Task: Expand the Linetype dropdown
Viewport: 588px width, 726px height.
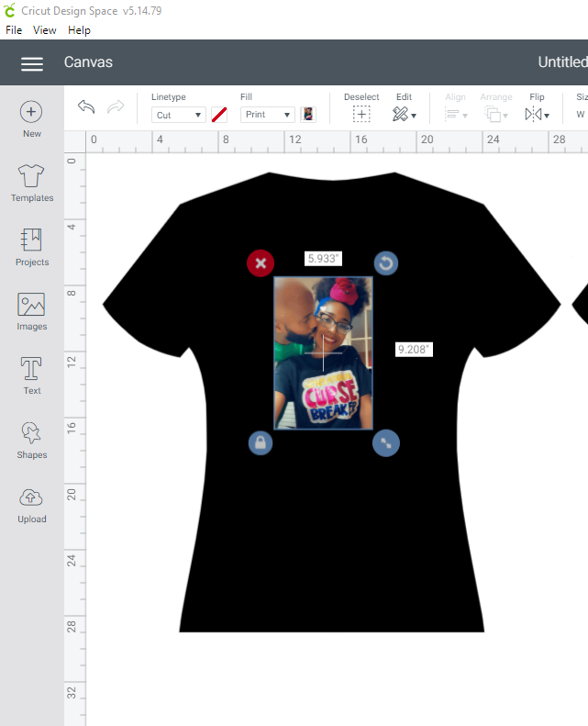Action: pos(179,115)
